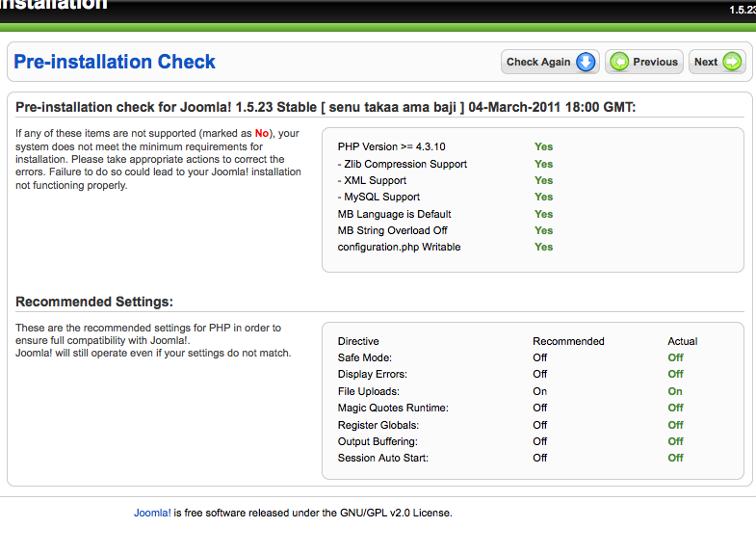Select the 'Output Buffering:' directive label
The image size is (756, 554).
378,441
